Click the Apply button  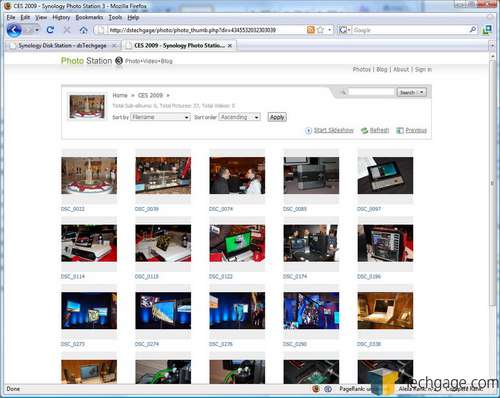tap(277, 117)
